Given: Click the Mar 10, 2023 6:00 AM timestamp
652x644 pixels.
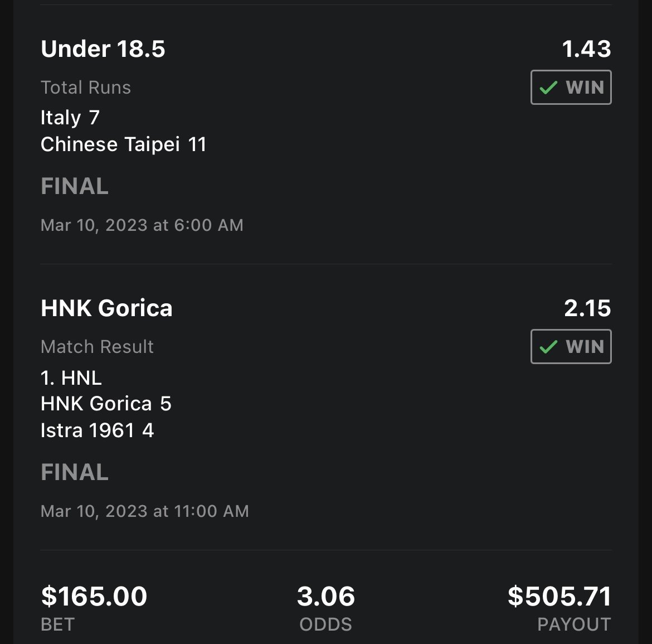Looking at the screenshot, I should coord(142,225).
